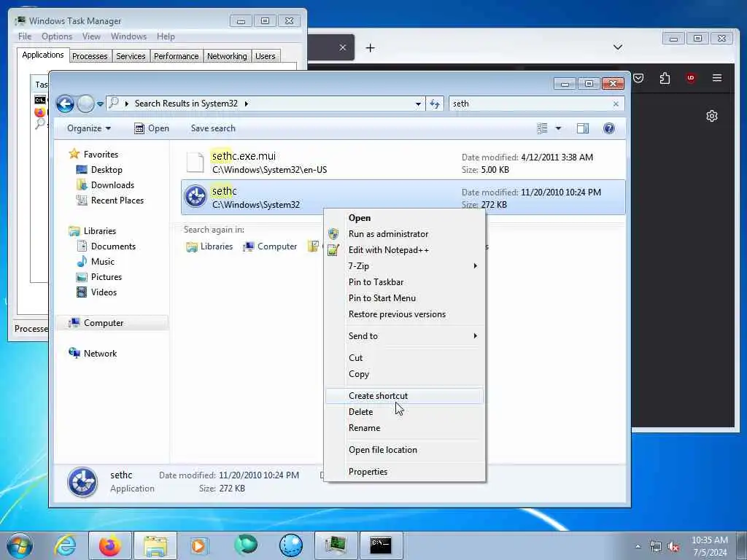Choose Open file location
This screenshot has height=560, width=747.
[x=404, y=450]
